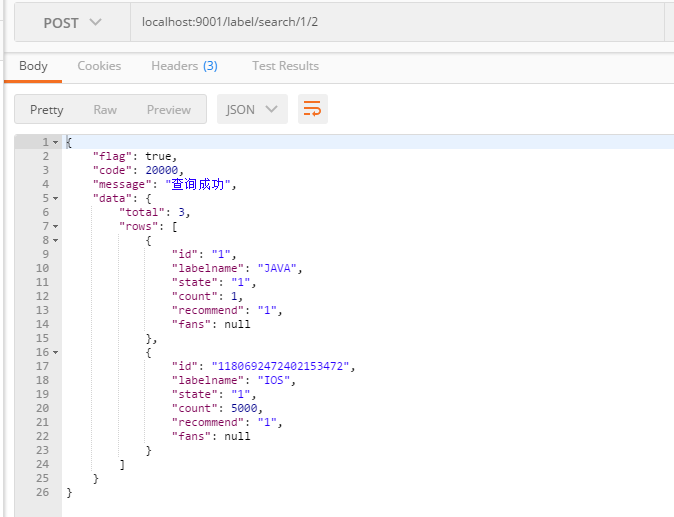Open the Cookies tab
The height and width of the screenshot is (517, 674).
pyautogui.click(x=99, y=66)
